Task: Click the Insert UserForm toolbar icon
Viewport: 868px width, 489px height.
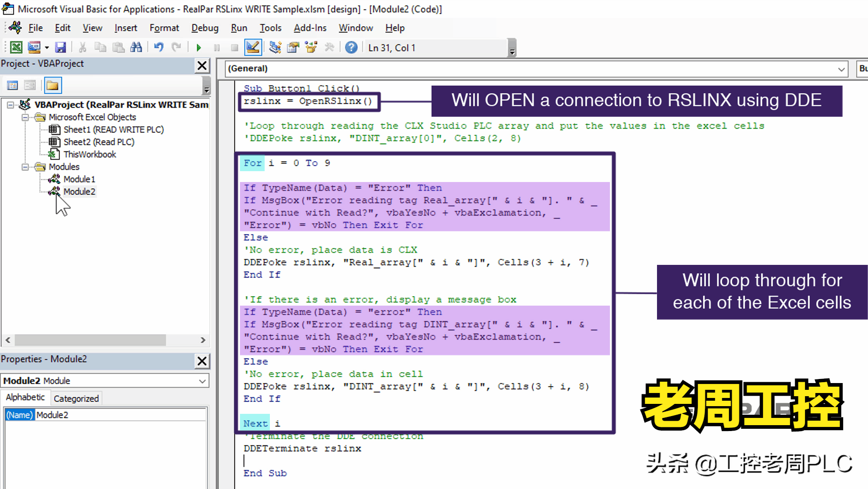Action: click(34, 48)
